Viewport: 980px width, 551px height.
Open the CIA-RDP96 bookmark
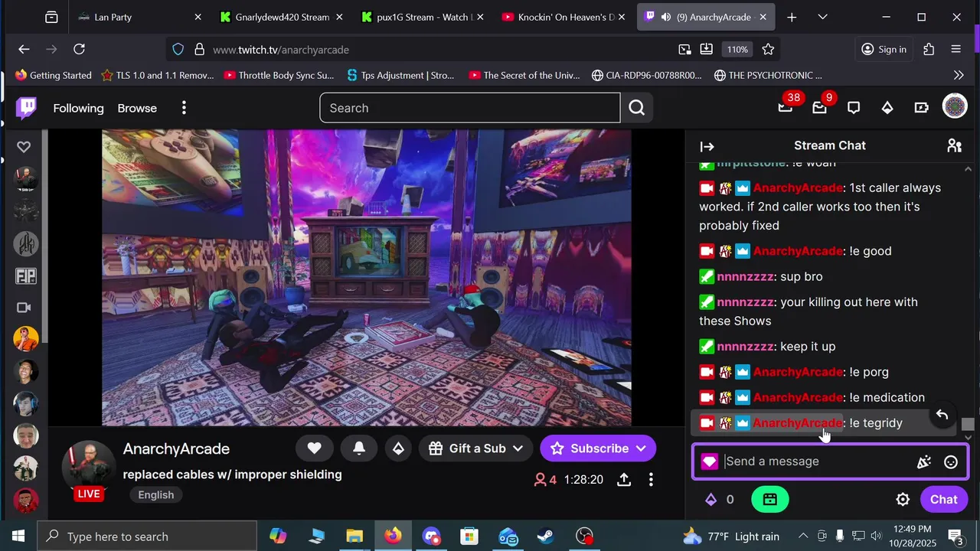(647, 75)
